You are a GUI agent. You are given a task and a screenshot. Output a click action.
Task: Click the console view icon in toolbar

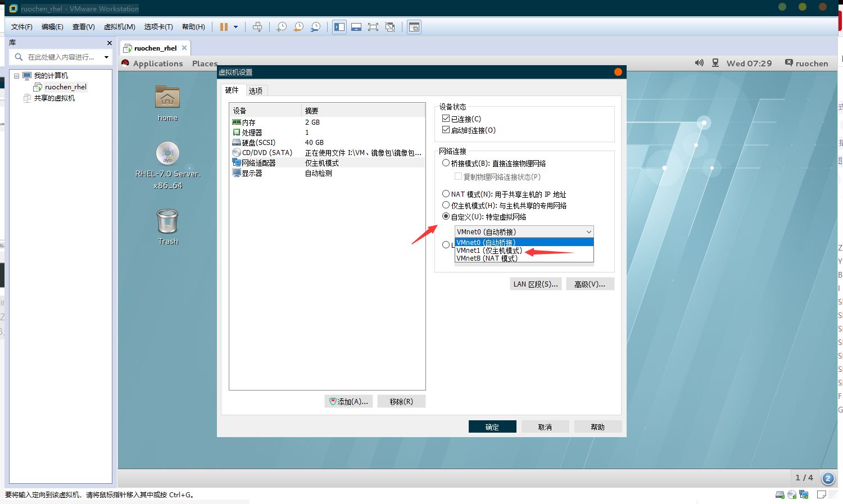point(414,27)
